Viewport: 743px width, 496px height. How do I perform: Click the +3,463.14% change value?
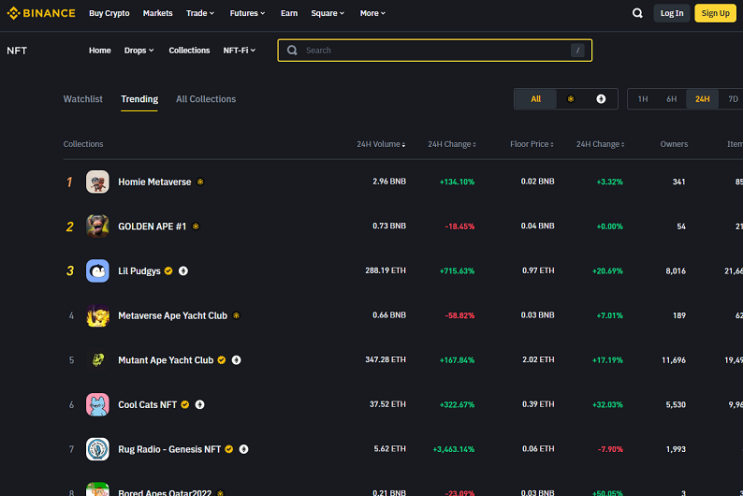click(453, 449)
